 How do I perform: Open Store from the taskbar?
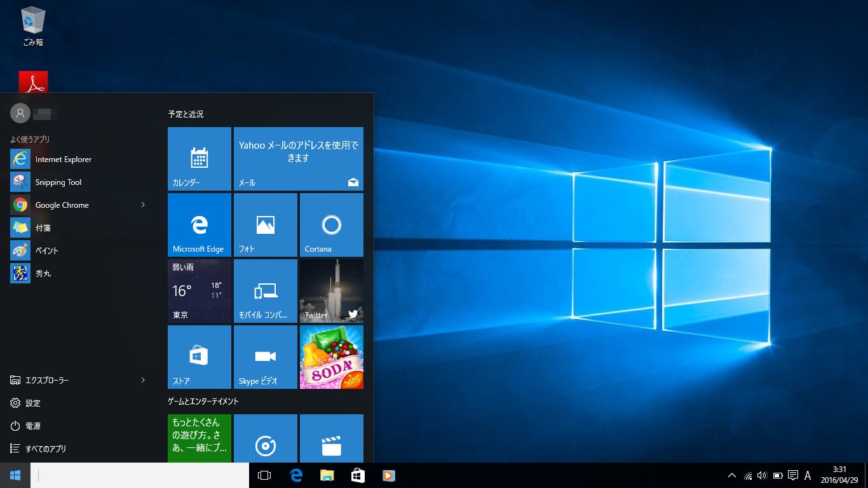pyautogui.click(x=358, y=475)
